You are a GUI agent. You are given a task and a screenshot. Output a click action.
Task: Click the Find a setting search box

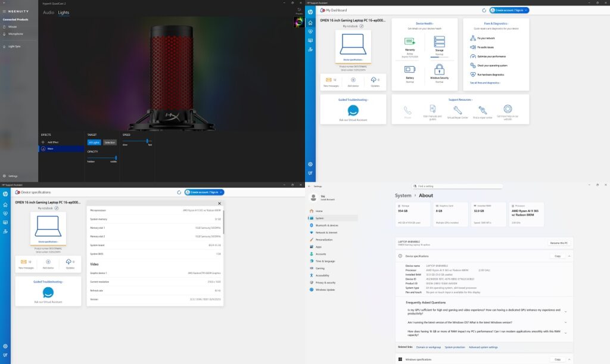(457, 186)
